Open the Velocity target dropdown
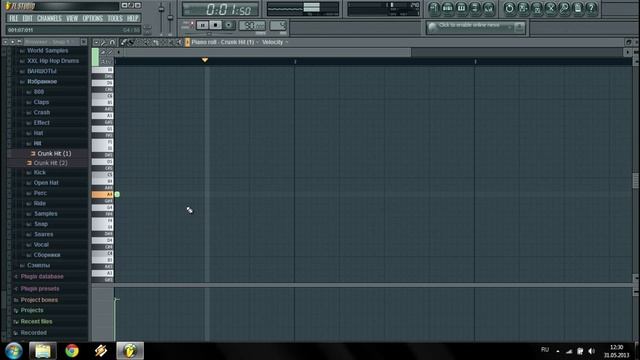The width and height of the screenshot is (640, 360). coord(275,42)
